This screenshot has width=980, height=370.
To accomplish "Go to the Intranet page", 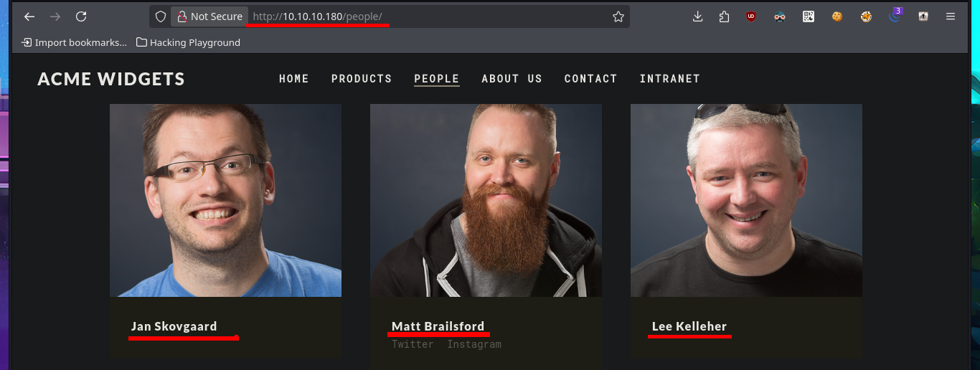I will [669, 79].
